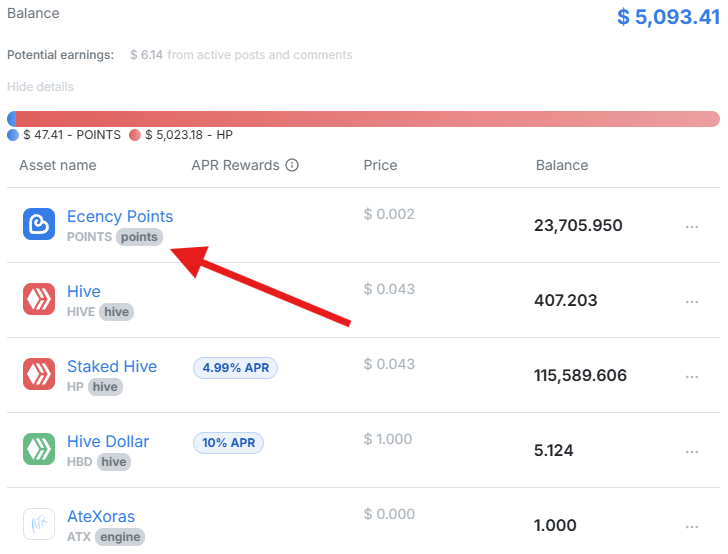Click the 23,705.950 balance value
Image resolution: width=728 pixels, height=554 pixels.
[578, 225]
